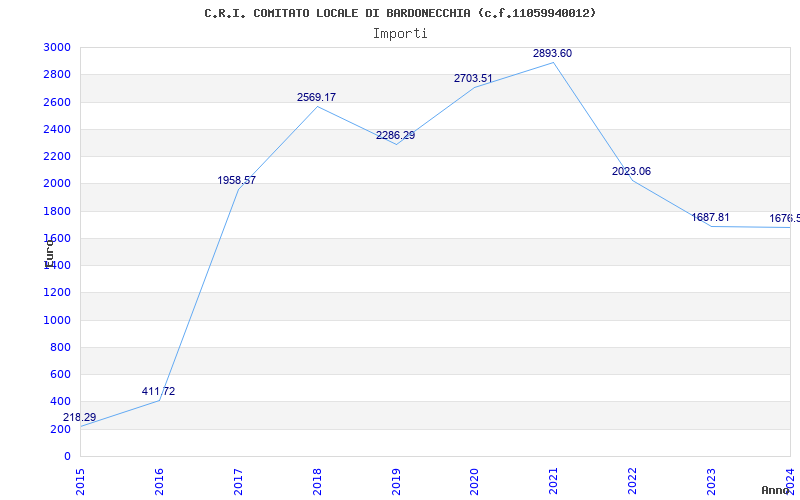
Task: Click y-axis value 2200
Action: click(x=58, y=156)
